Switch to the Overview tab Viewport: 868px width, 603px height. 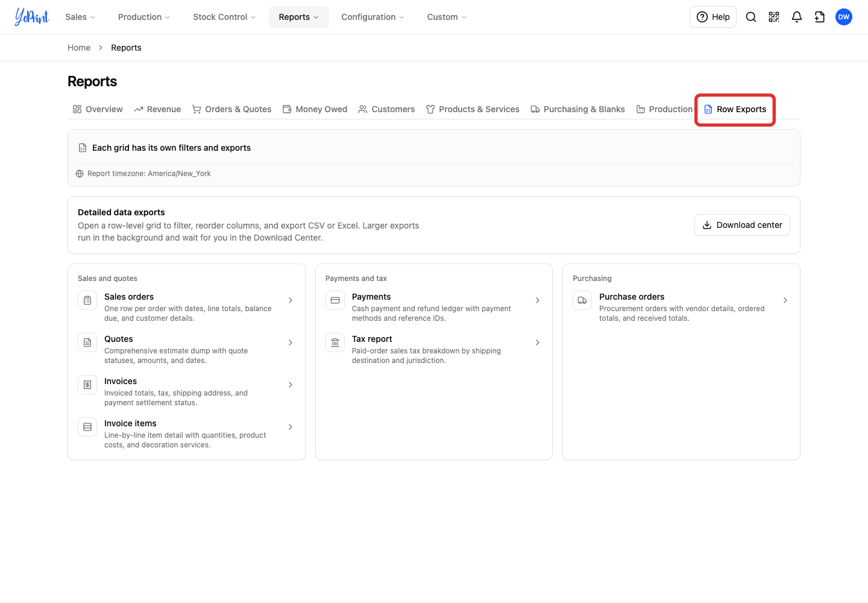point(98,109)
